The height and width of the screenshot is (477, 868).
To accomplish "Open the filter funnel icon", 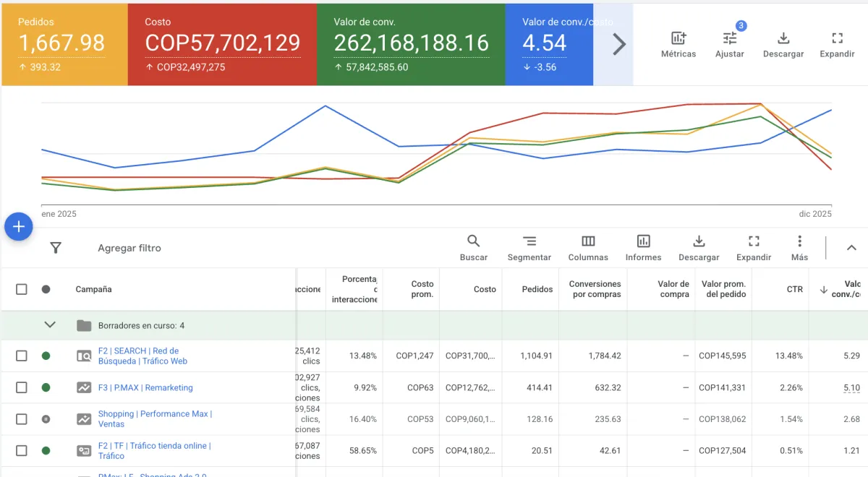I will 56,248.
